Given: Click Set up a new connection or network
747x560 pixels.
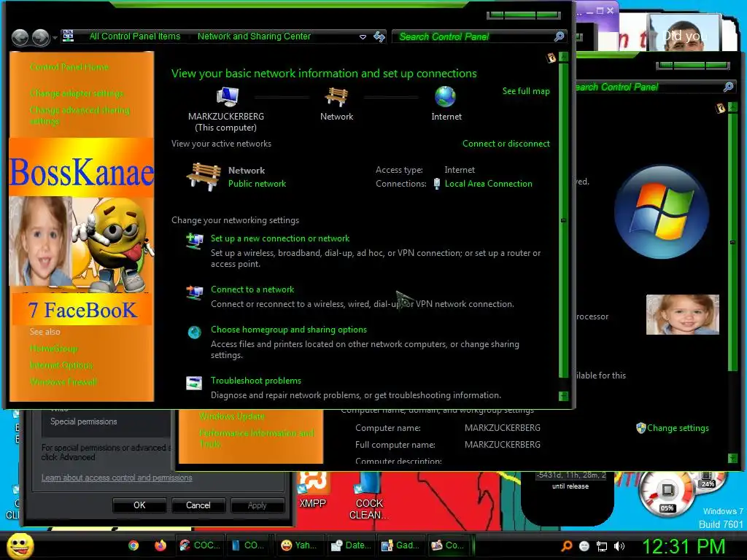Looking at the screenshot, I should click(x=280, y=238).
